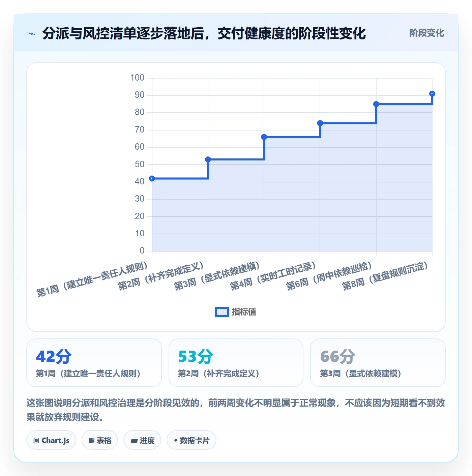Select the 表格 tag chip
The height and width of the screenshot is (476, 472).
pyautogui.click(x=100, y=440)
